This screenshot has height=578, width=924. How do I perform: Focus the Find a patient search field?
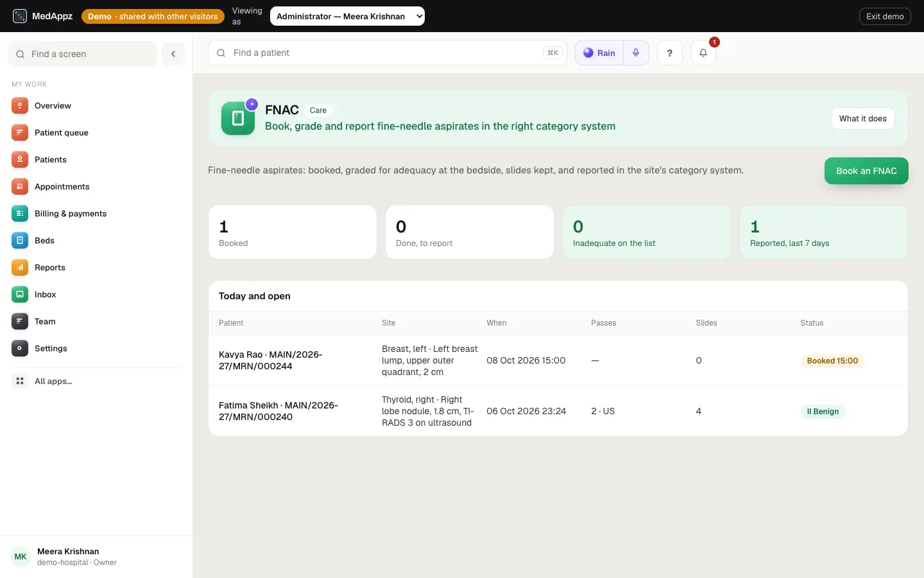click(388, 53)
